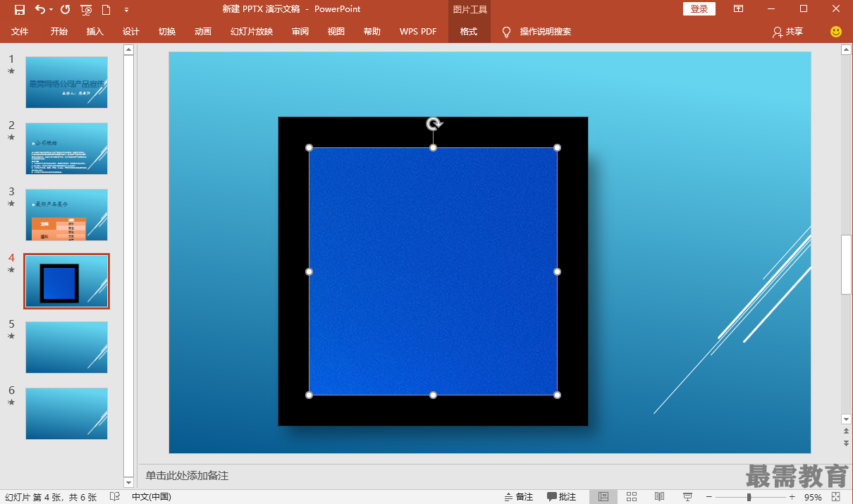
Task: Click spell check icon in status bar
Action: point(115,497)
